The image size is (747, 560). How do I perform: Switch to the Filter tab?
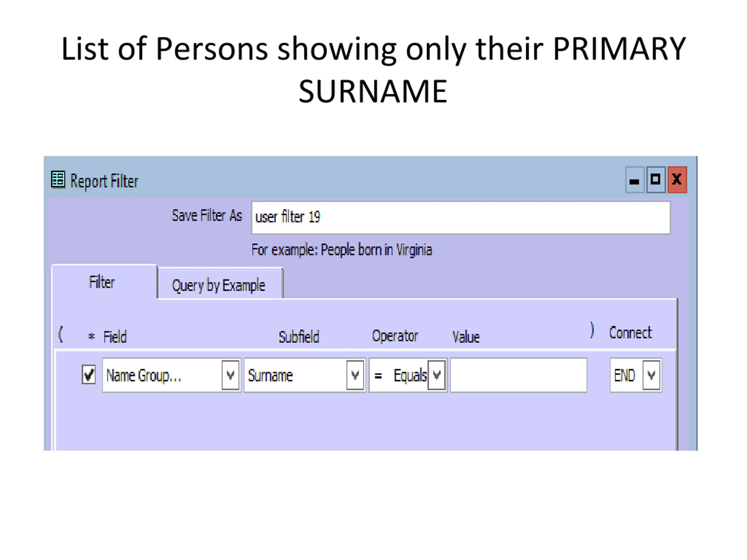pyautogui.click(x=102, y=282)
